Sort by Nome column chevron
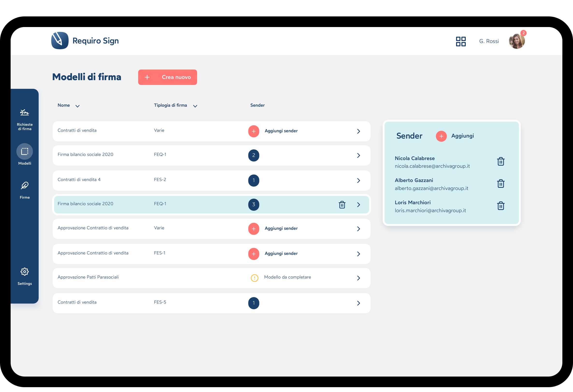The height and width of the screenshot is (392, 573). [x=77, y=106]
